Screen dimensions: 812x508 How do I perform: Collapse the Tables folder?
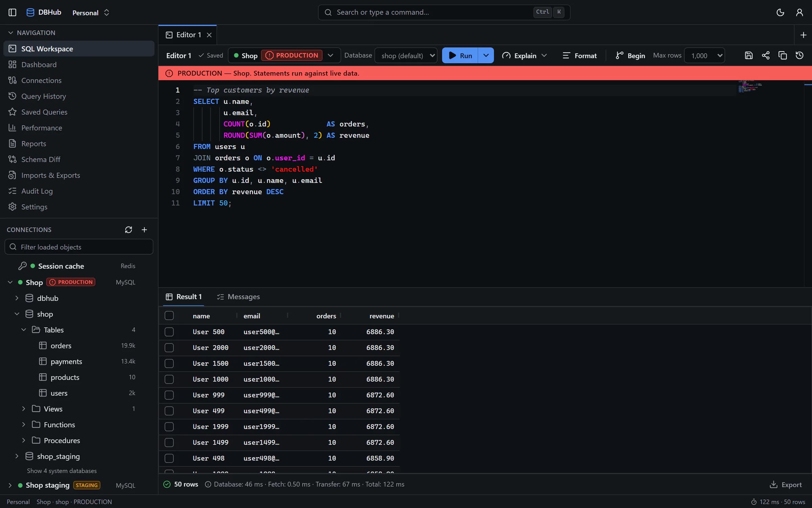23,330
